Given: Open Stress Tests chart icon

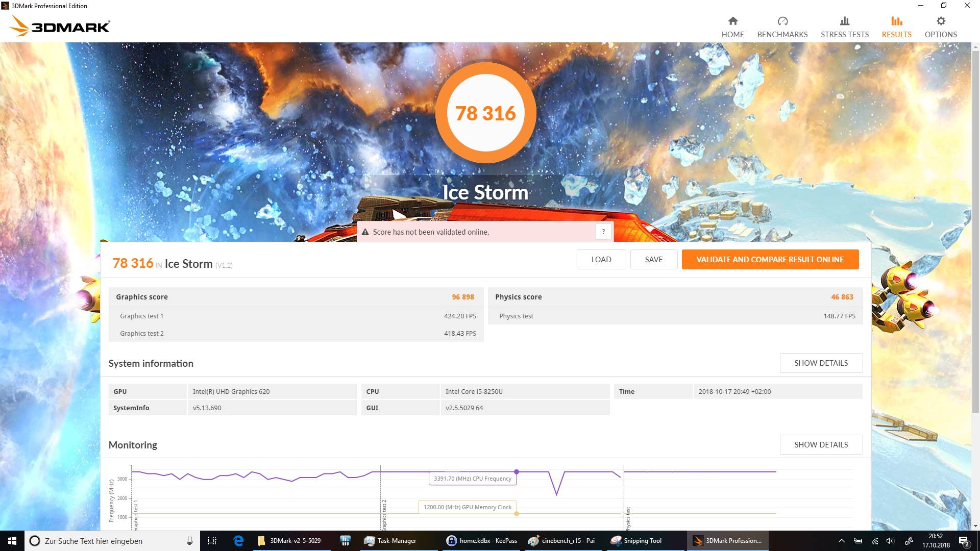Looking at the screenshot, I should (844, 21).
